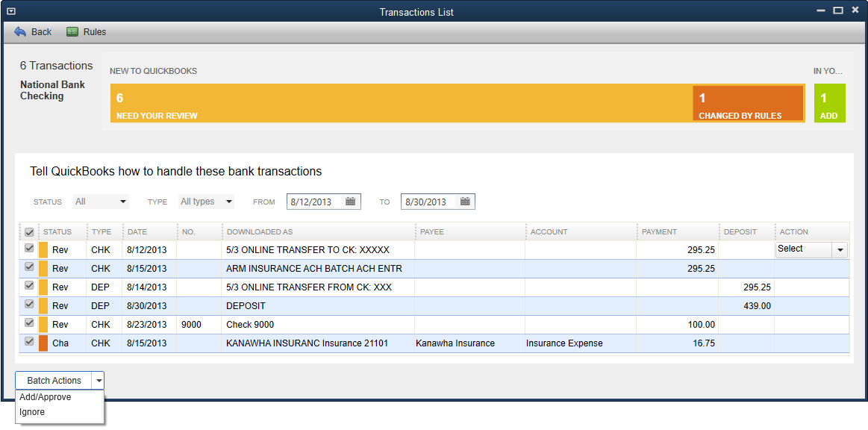Uncheck the DEPOSIT 439.00 row checkbox

coord(29,305)
